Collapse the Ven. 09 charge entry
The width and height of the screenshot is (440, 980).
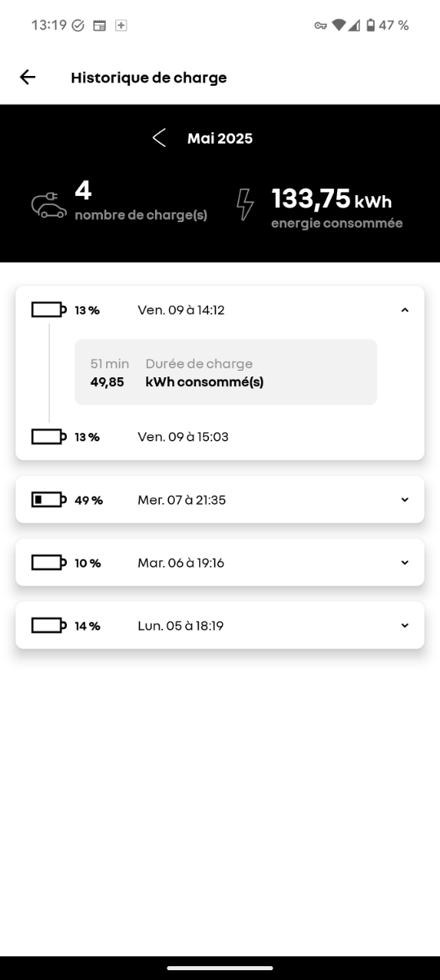pos(405,310)
